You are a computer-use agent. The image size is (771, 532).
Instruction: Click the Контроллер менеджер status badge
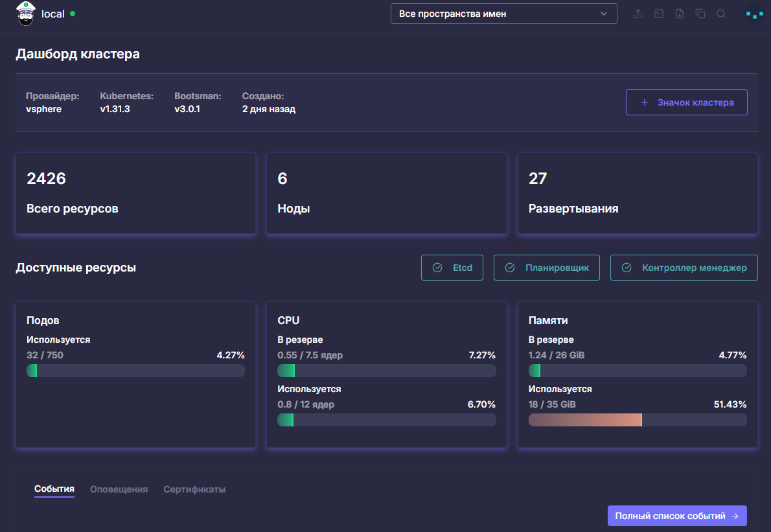[x=684, y=268]
